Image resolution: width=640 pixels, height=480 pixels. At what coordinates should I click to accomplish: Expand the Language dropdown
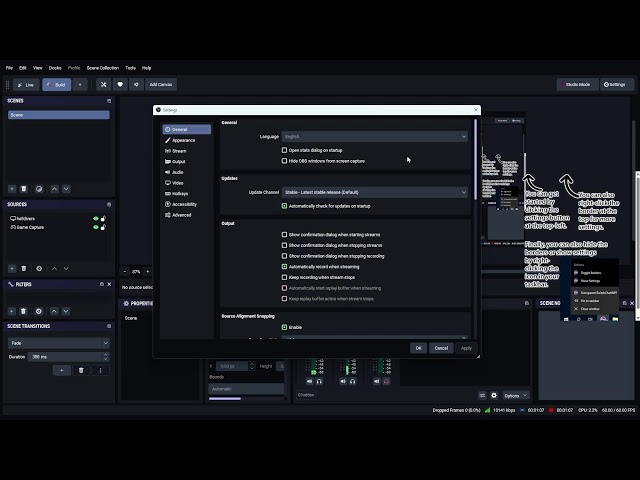tap(375, 136)
